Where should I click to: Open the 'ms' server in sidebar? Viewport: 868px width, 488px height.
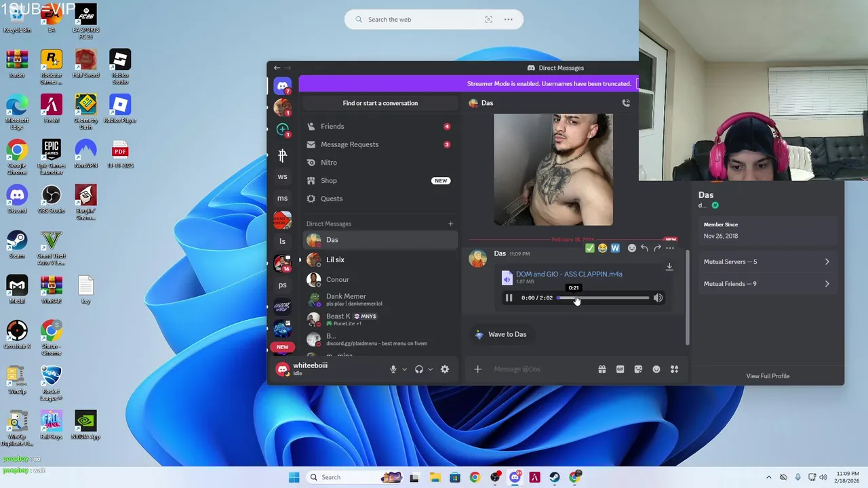click(283, 198)
